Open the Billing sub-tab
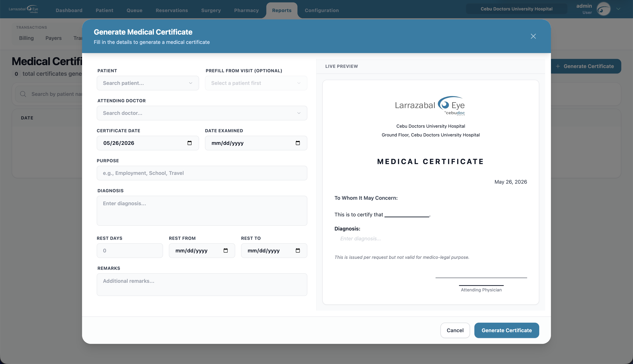This screenshot has width=633, height=364. coord(26,38)
